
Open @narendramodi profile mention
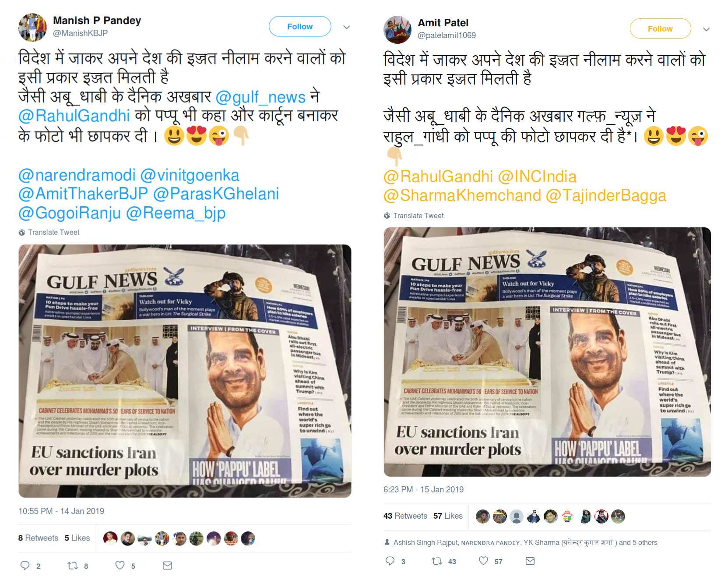(x=77, y=175)
